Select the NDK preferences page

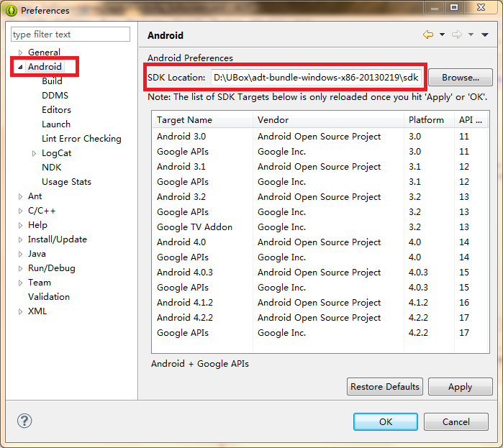(51, 168)
